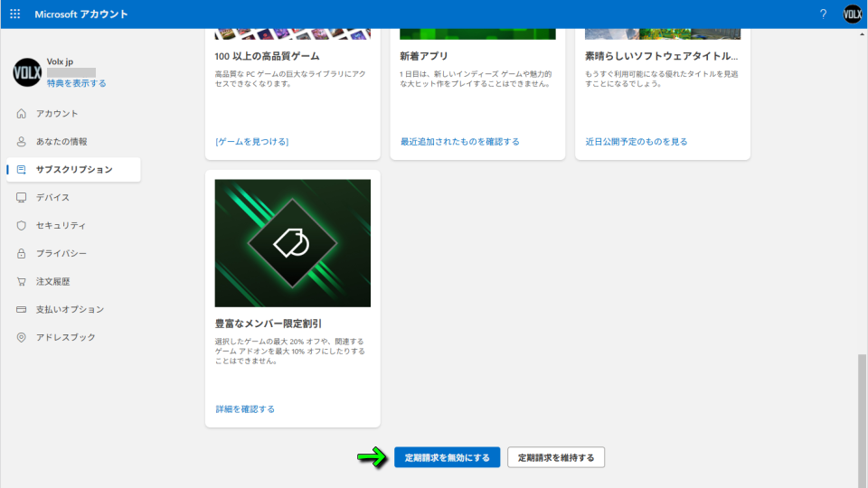Click the 詳細を確認する link
Viewport: 868px width, 488px height.
point(245,409)
